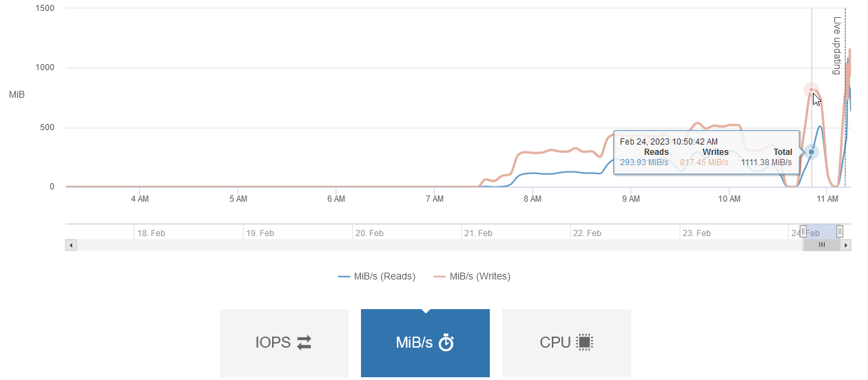Click tooltip timestamp 'Feb 24, 2023 10:50:42 AM'
The height and width of the screenshot is (380, 868).
tap(669, 141)
